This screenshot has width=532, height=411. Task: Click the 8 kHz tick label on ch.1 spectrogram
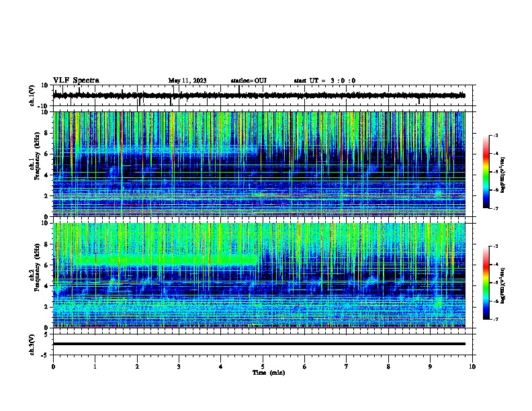47,133
